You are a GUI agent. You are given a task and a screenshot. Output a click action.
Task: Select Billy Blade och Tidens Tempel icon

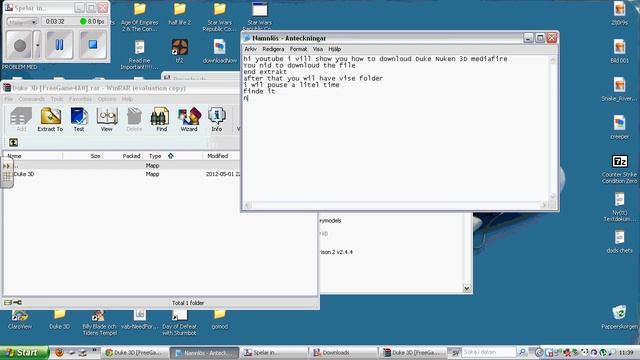coord(99,322)
